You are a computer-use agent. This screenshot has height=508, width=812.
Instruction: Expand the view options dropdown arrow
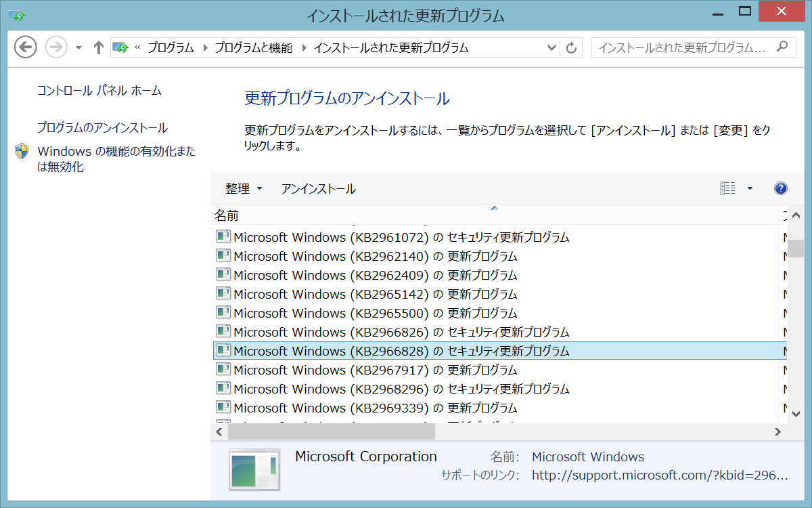click(750, 188)
